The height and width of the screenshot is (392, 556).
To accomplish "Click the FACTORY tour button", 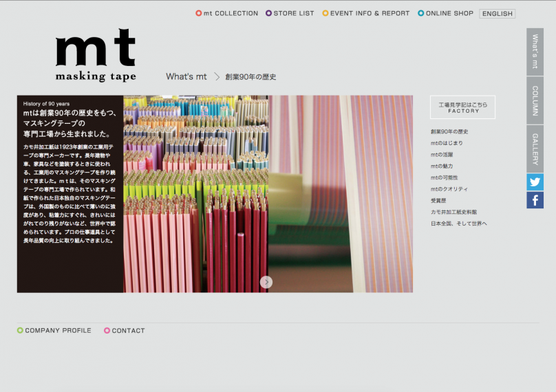I will point(462,107).
